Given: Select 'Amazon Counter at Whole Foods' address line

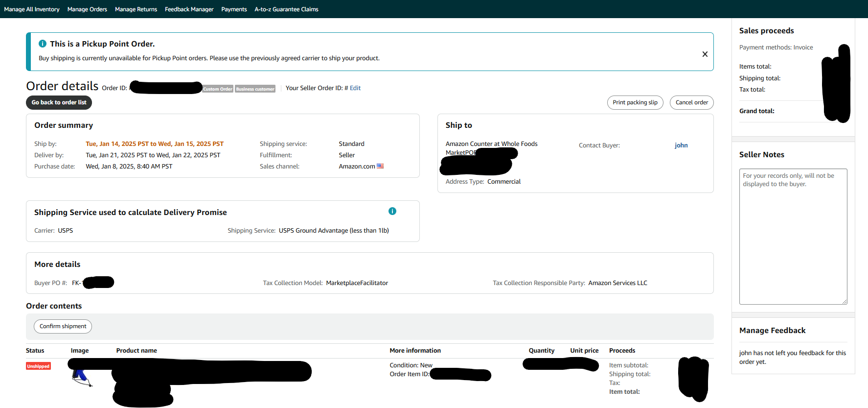Looking at the screenshot, I should tap(492, 144).
